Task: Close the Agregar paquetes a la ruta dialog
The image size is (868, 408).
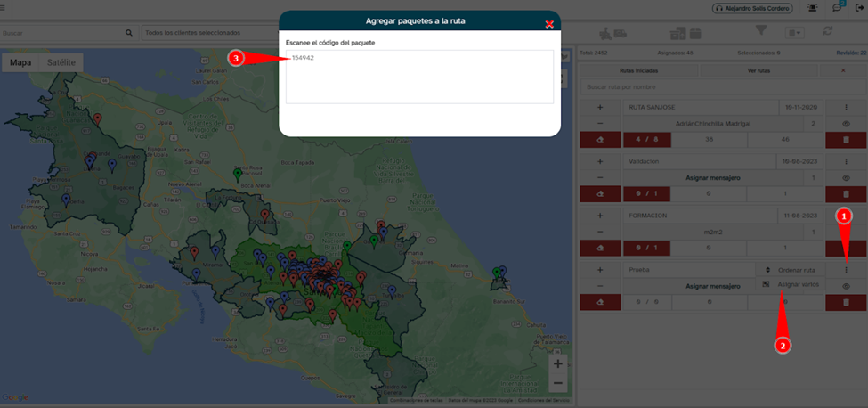Action: [549, 24]
